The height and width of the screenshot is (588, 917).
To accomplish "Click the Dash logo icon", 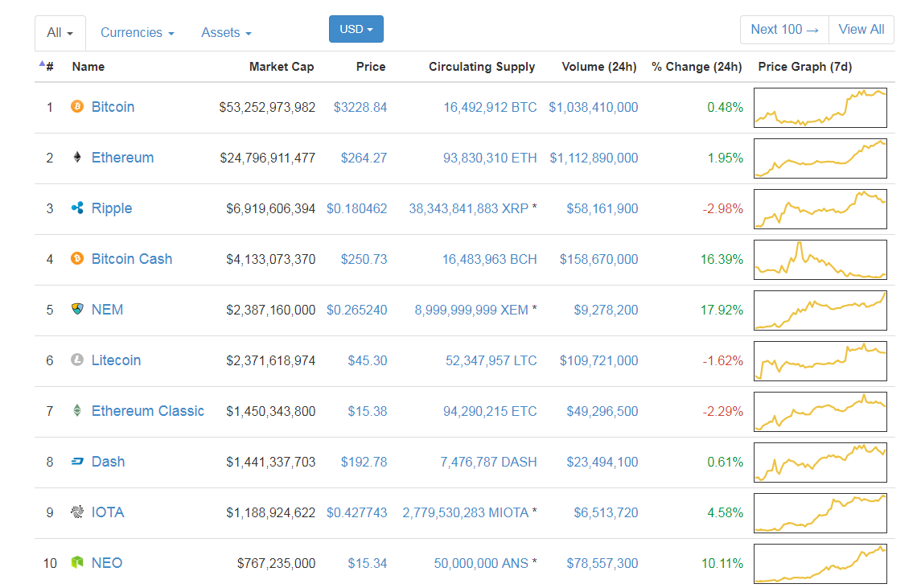I will tap(77, 462).
